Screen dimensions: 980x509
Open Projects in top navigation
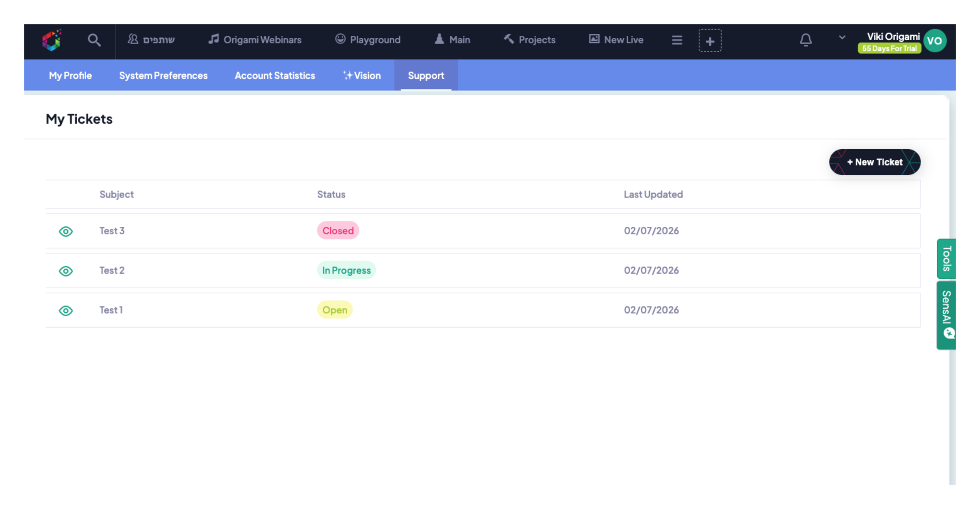click(530, 40)
